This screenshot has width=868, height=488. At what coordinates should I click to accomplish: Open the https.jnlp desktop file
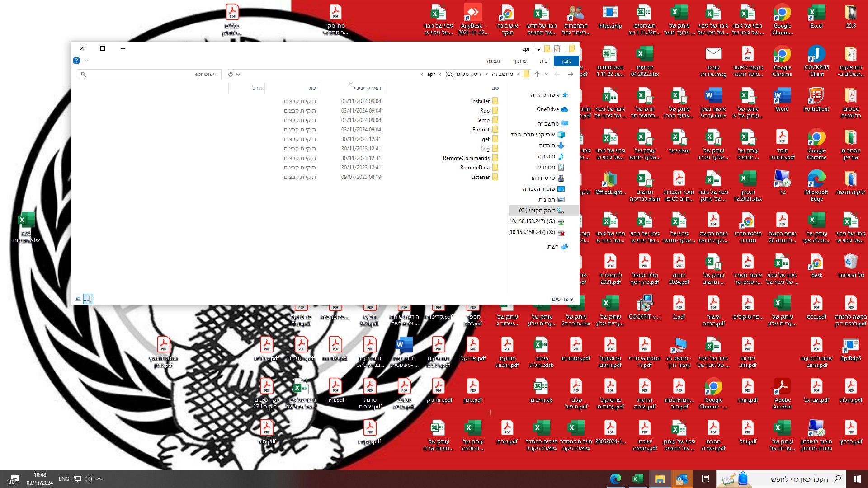coord(610,17)
